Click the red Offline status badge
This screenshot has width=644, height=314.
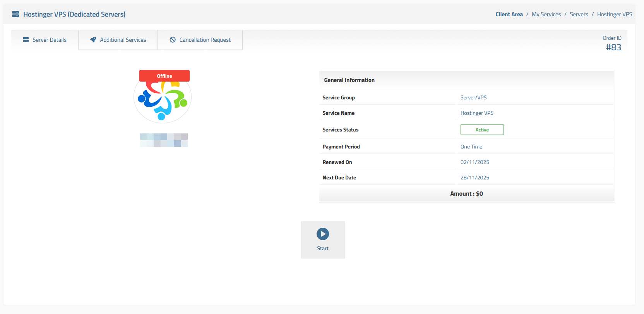(164, 76)
